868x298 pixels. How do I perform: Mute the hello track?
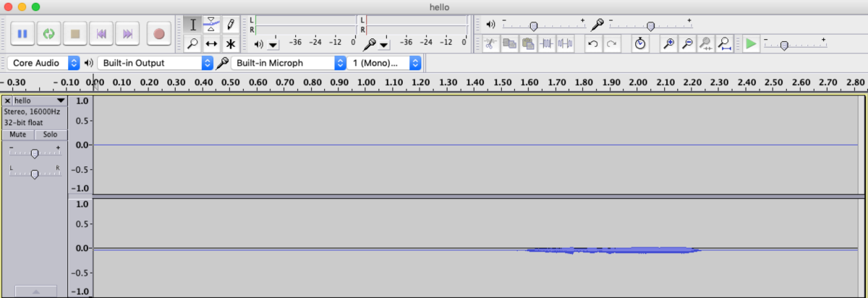tap(17, 135)
